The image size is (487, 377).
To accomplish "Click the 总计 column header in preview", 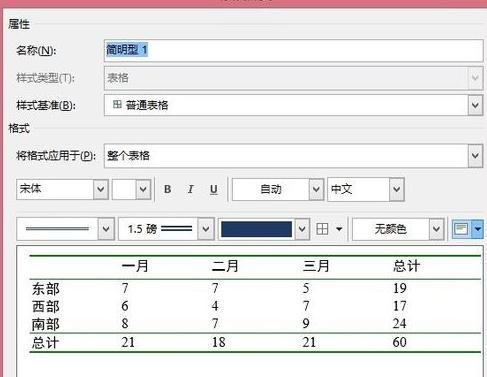I will tap(406, 266).
